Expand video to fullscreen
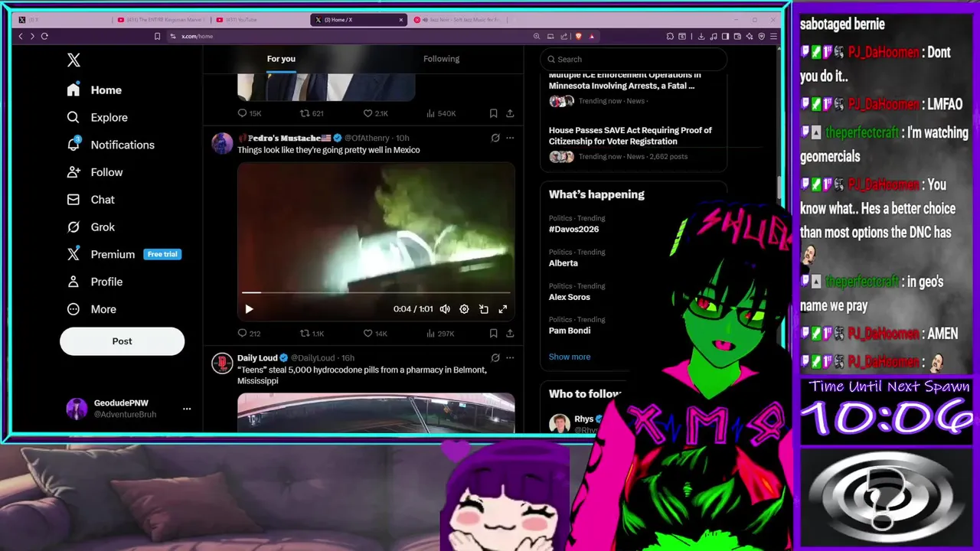 click(503, 309)
